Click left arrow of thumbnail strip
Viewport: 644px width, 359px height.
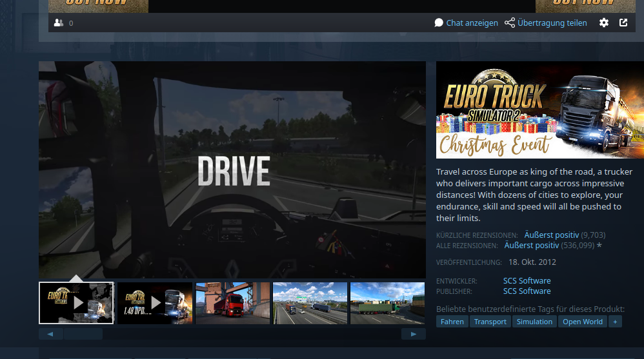coord(50,334)
